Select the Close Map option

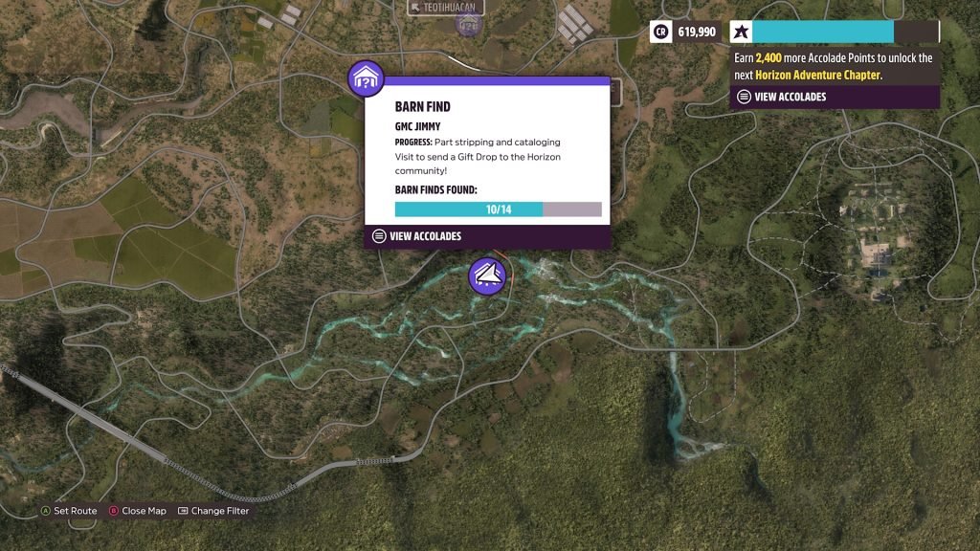click(x=138, y=511)
